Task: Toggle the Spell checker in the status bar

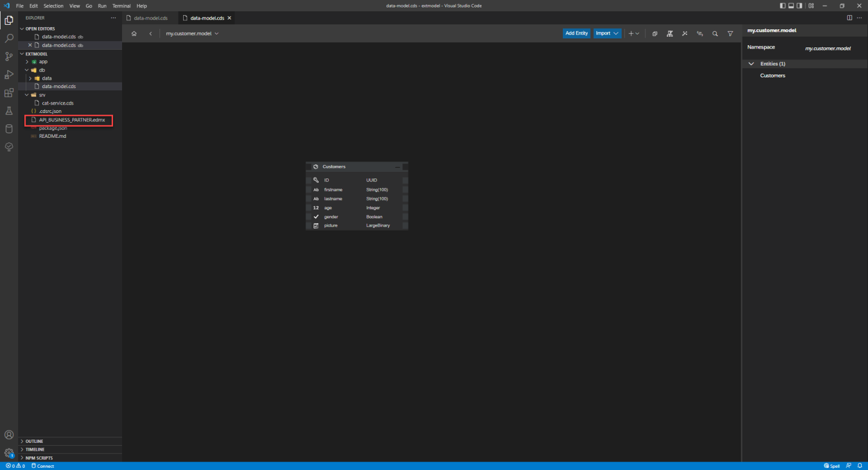Action: click(831, 465)
